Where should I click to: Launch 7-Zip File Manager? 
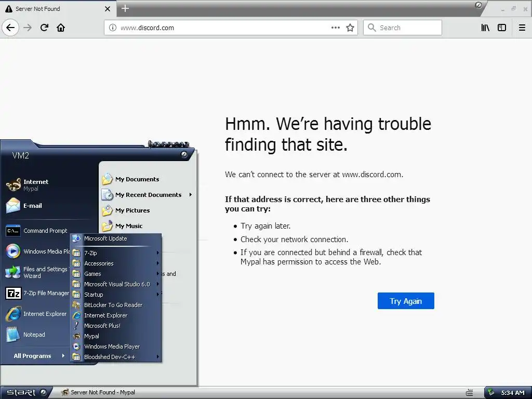[x=37, y=293]
